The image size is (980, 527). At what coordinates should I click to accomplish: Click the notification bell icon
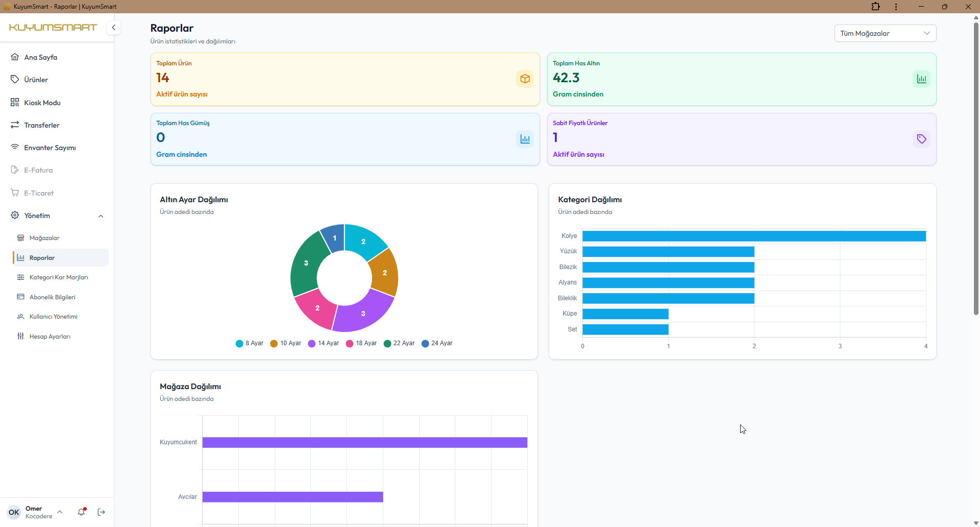point(81,512)
